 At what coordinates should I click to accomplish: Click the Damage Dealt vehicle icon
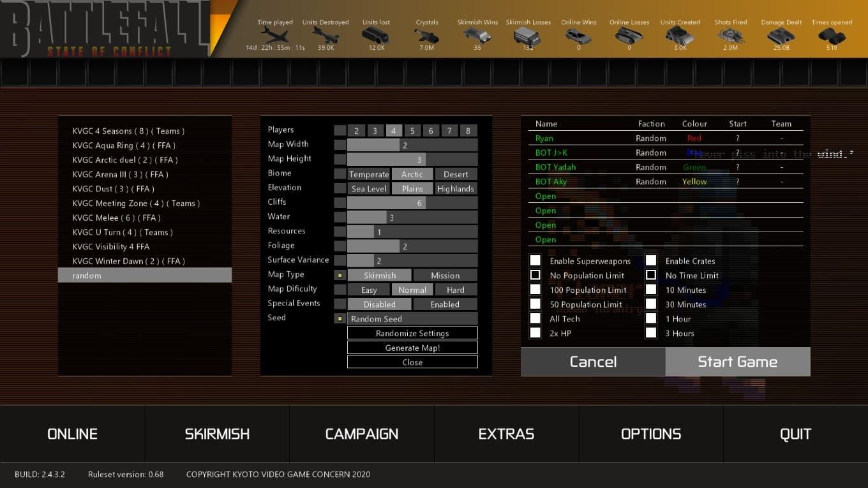[781, 35]
